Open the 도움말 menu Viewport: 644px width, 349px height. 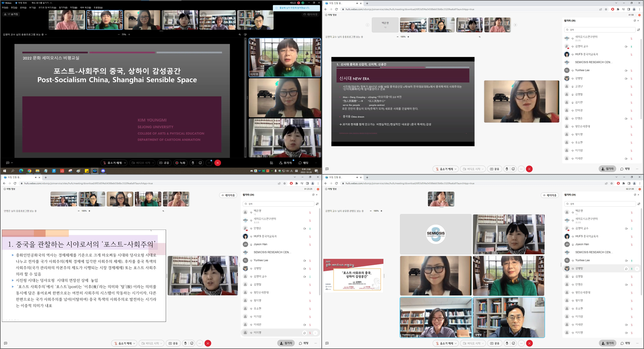(98, 8)
